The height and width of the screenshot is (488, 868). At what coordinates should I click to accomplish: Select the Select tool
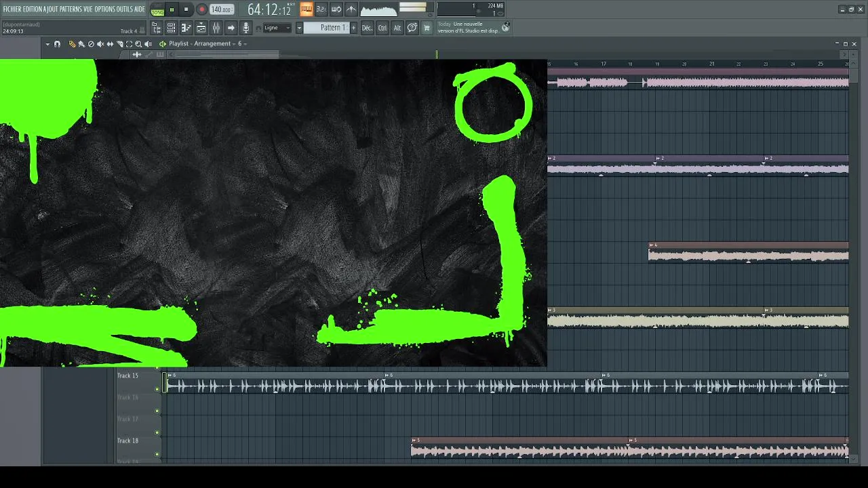click(129, 44)
